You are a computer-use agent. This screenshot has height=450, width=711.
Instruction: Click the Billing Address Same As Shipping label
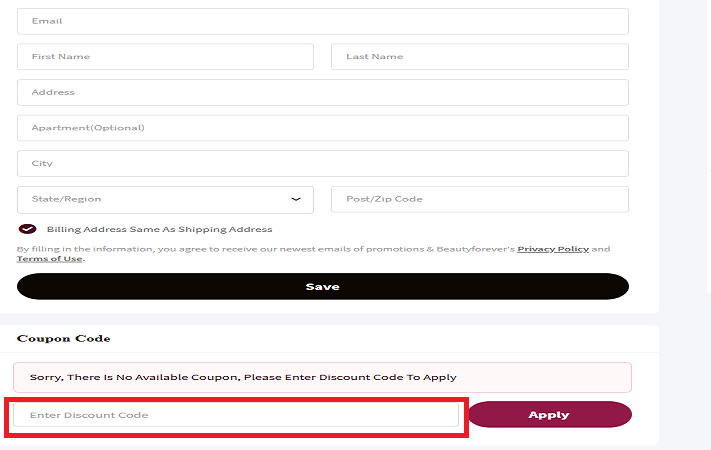(x=159, y=229)
